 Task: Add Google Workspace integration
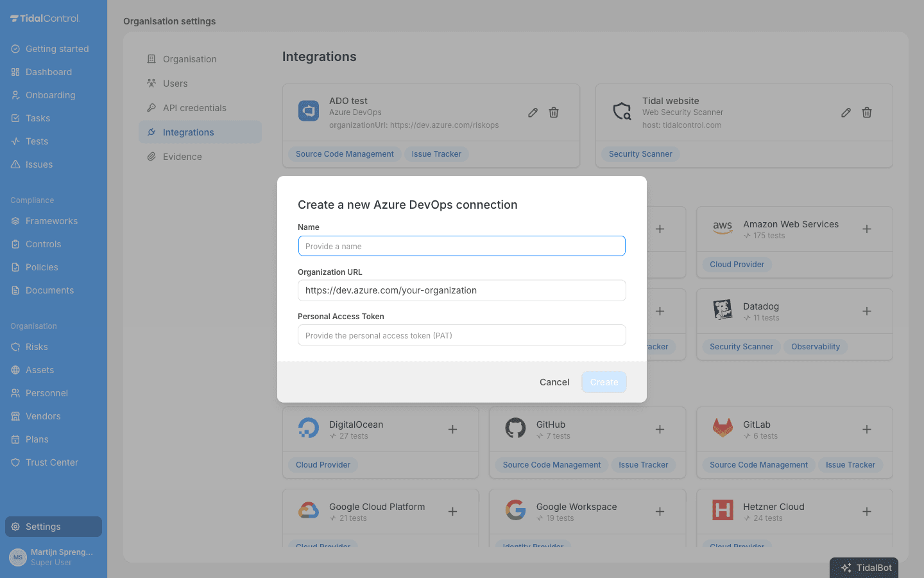tap(660, 512)
